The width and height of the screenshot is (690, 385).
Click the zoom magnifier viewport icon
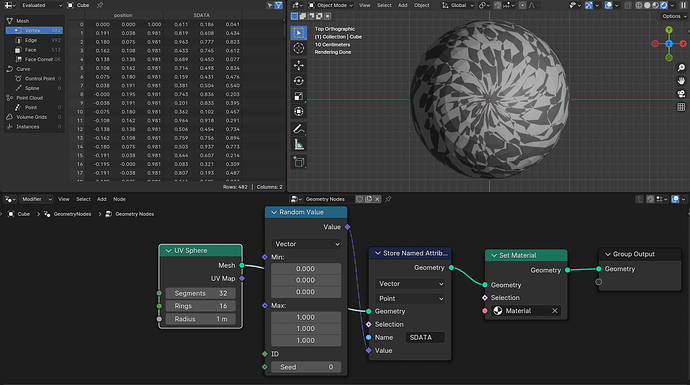point(681,68)
